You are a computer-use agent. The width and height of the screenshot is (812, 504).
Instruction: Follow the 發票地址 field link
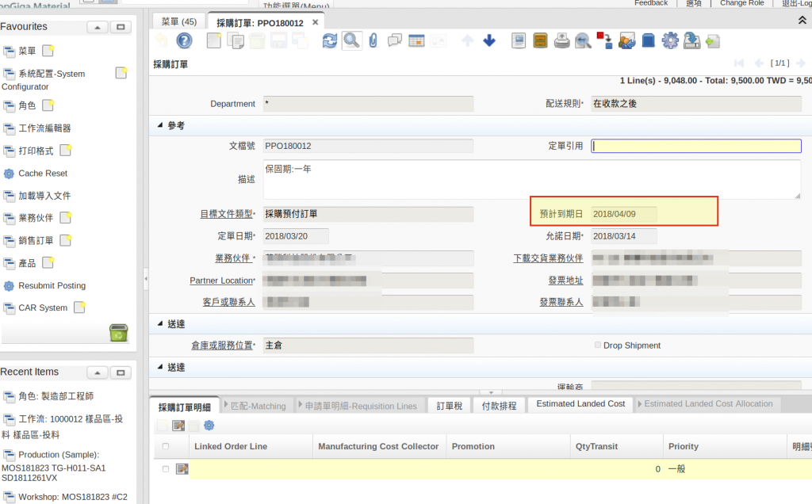coord(565,280)
